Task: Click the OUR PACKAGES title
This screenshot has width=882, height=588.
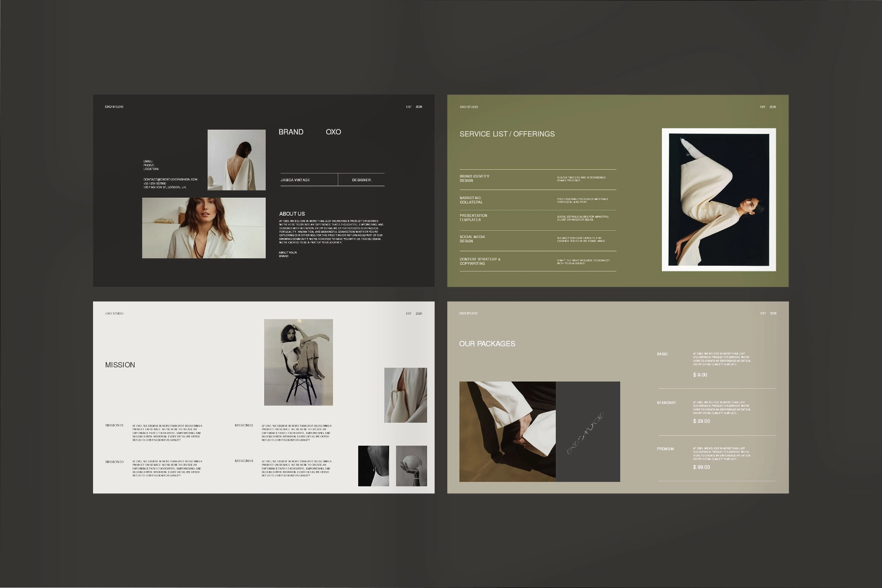Action: (488, 343)
